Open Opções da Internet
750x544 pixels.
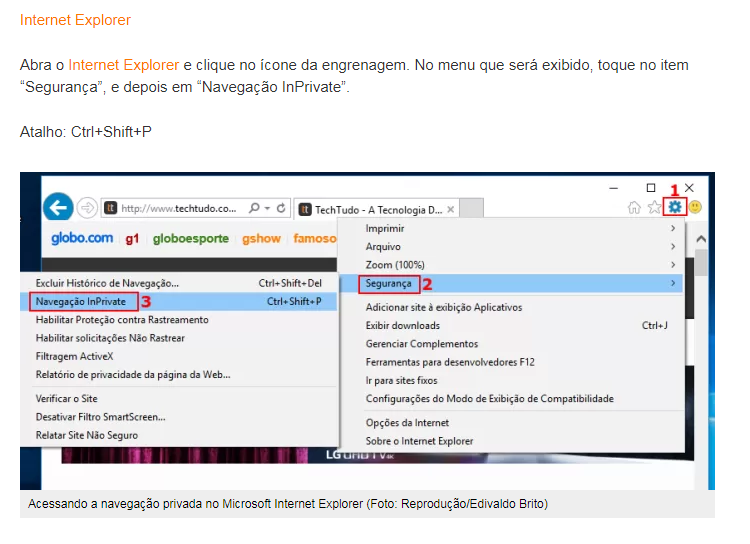pos(511,422)
